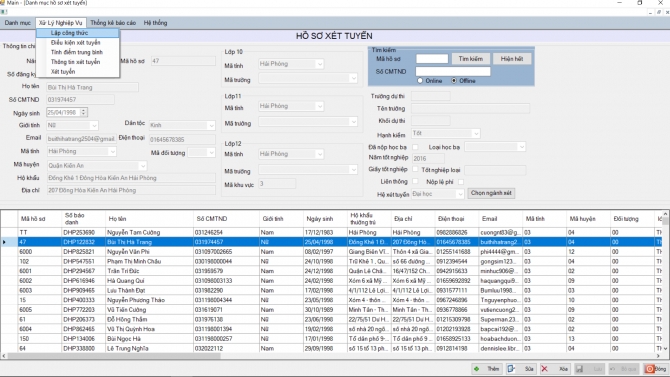Select the Lập công thức menu entry

tap(77, 33)
